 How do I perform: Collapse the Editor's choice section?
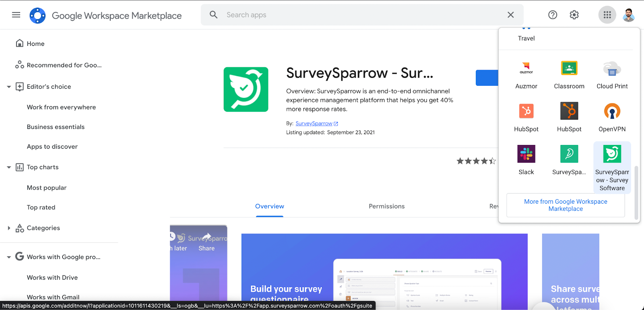tap(9, 87)
